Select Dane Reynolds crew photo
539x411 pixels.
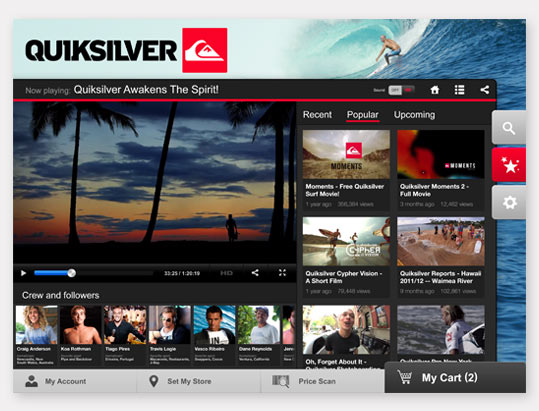click(259, 325)
